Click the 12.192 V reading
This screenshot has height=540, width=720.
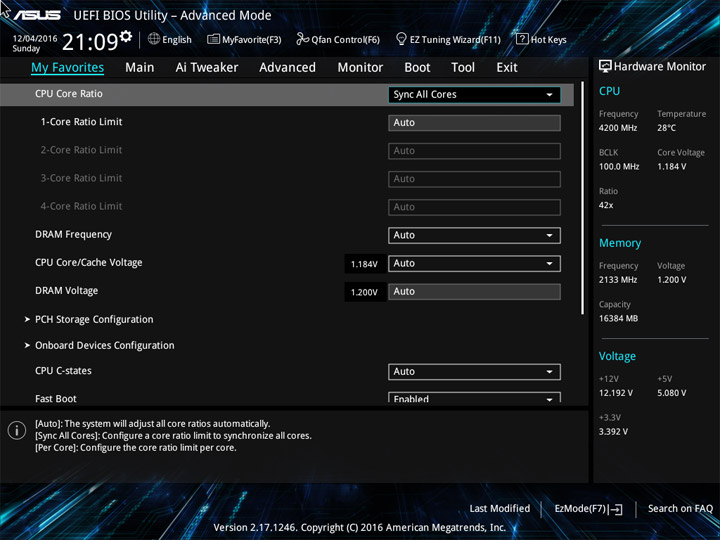(x=616, y=393)
